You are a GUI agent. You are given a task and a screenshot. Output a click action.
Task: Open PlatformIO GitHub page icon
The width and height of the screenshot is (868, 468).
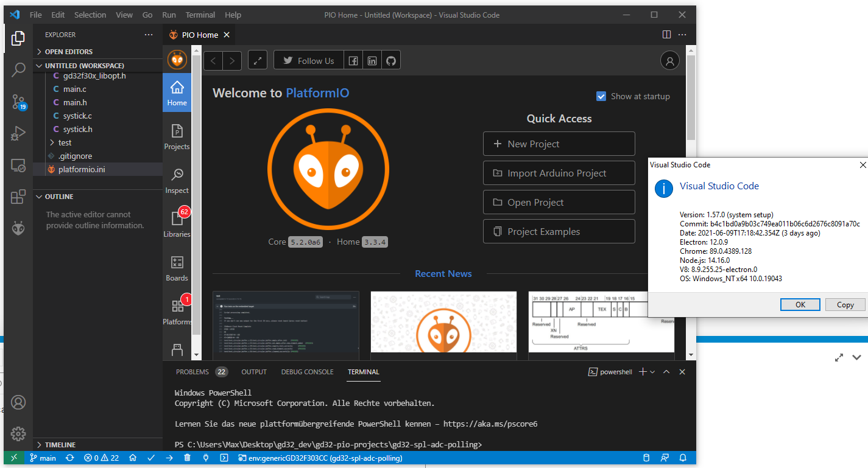(x=391, y=60)
